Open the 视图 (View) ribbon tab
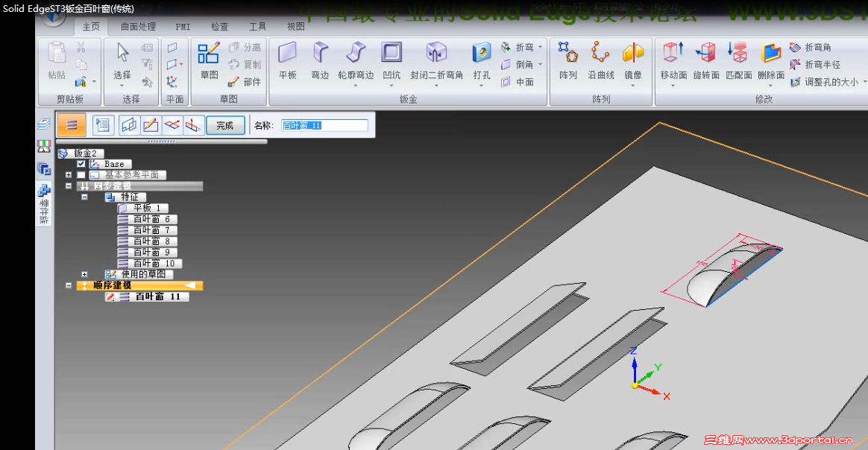Viewport: 868px width, 450px height. 295,27
